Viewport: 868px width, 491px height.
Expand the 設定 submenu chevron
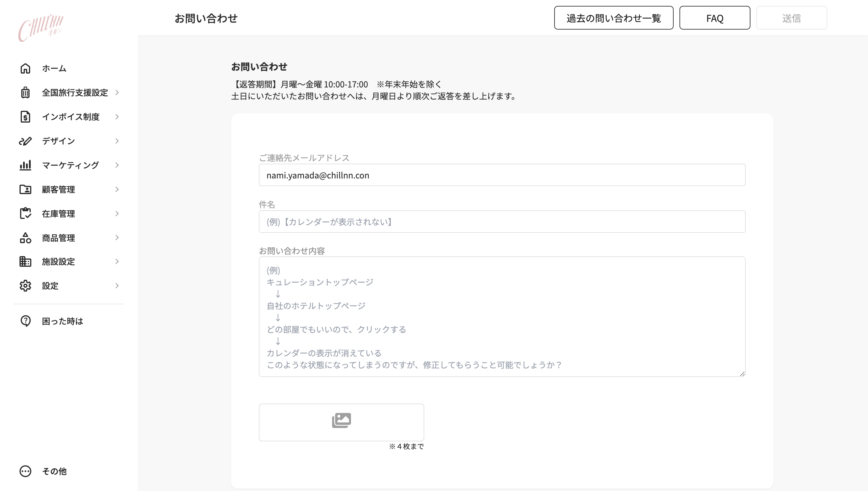click(x=117, y=286)
